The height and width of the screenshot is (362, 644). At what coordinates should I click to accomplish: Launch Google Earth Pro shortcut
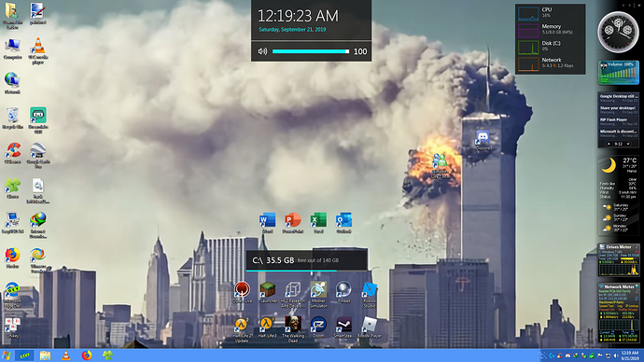[37, 156]
